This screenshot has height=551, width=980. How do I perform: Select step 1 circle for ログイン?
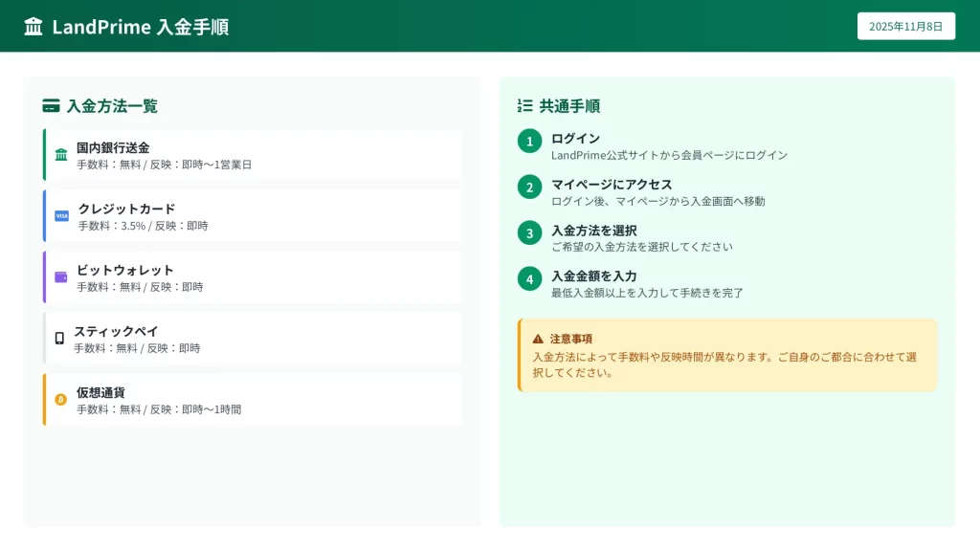[529, 142]
